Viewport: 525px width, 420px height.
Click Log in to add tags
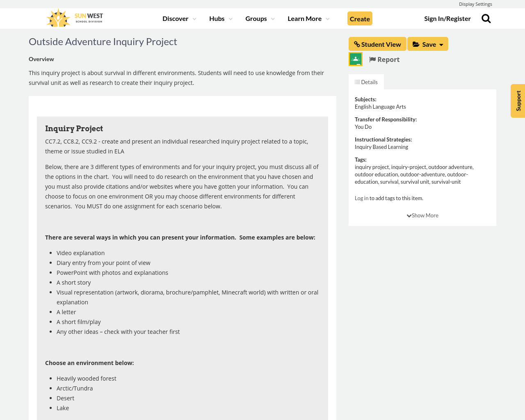[x=361, y=198]
